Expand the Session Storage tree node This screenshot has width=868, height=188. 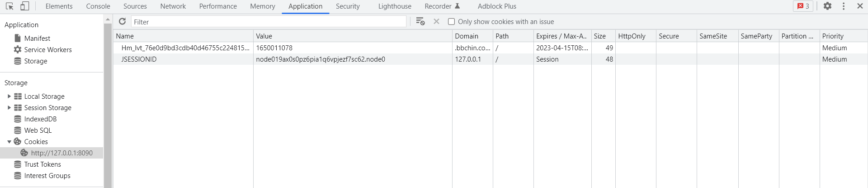click(9, 108)
